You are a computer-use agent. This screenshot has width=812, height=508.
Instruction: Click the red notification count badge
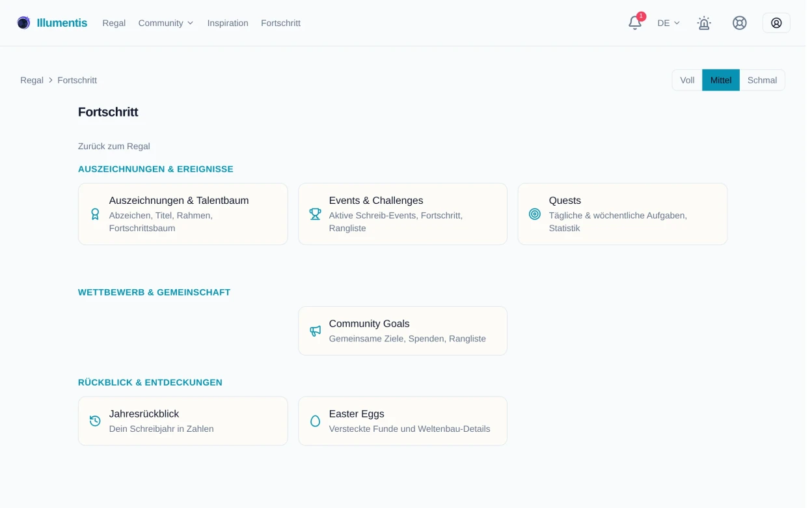tap(641, 16)
